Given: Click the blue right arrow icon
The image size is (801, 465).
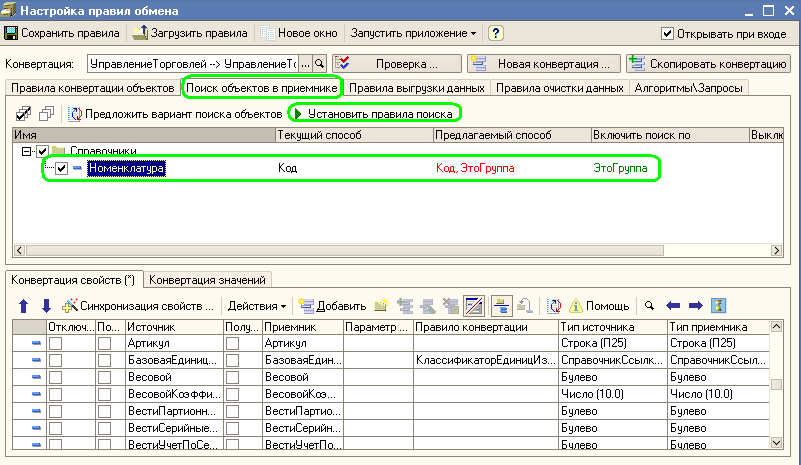Looking at the screenshot, I should click(x=696, y=306).
